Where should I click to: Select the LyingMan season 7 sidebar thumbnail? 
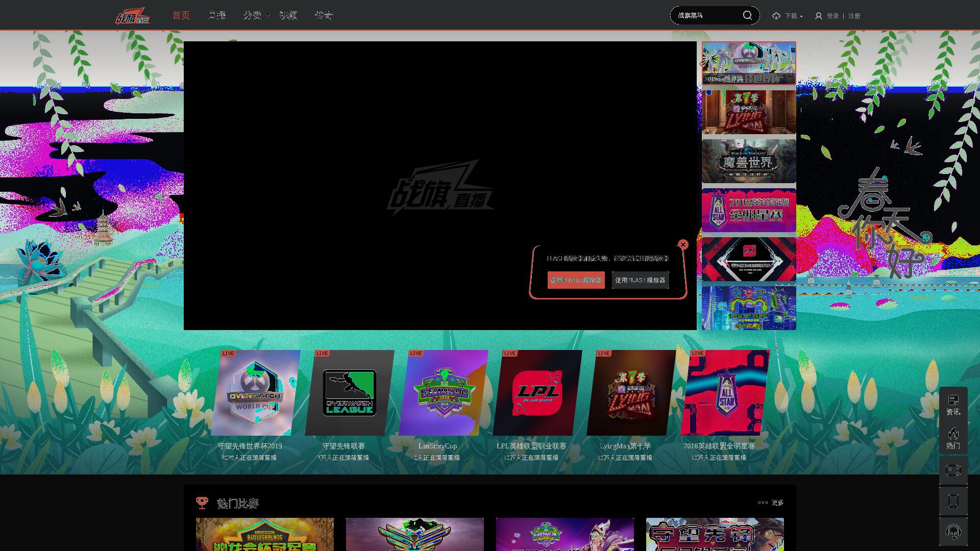[749, 112]
